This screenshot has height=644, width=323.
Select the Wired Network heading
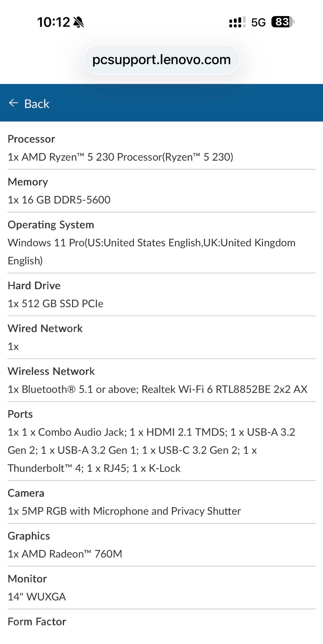(45, 328)
